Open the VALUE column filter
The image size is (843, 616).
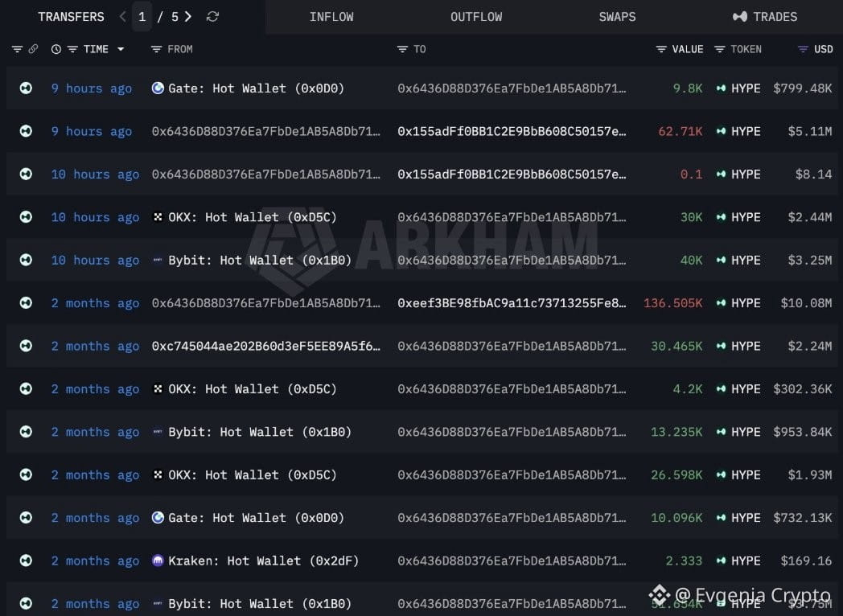661,49
